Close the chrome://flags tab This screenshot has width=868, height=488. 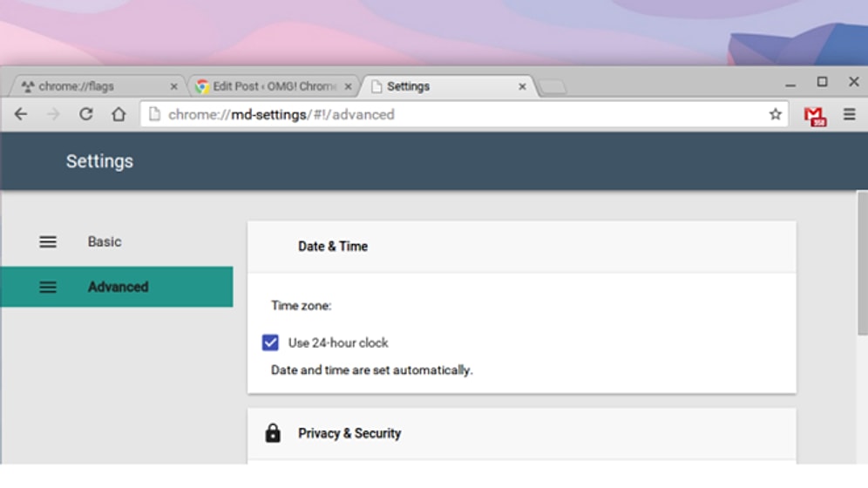tap(173, 87)
